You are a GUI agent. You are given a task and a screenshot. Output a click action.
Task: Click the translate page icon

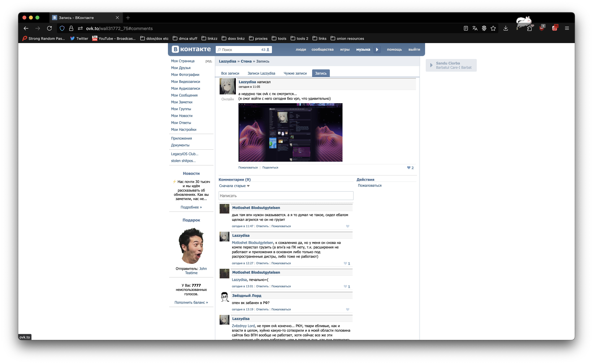coord(475,28)
